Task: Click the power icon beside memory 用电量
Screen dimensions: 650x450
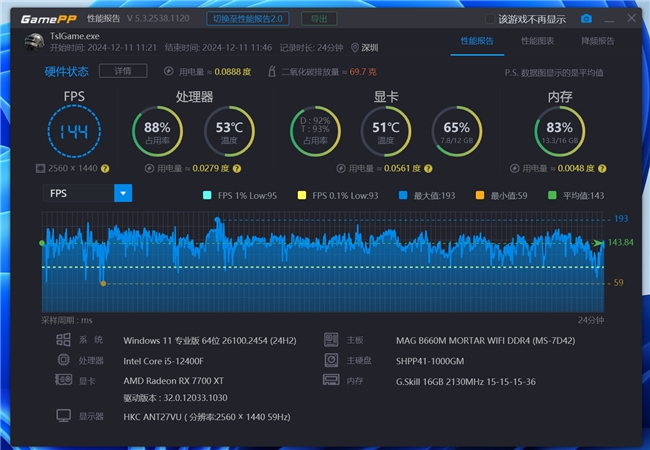Action: coord(514,169)
